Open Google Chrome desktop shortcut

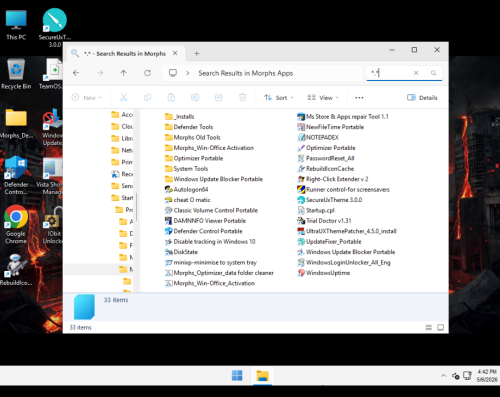tap(16, 225)
